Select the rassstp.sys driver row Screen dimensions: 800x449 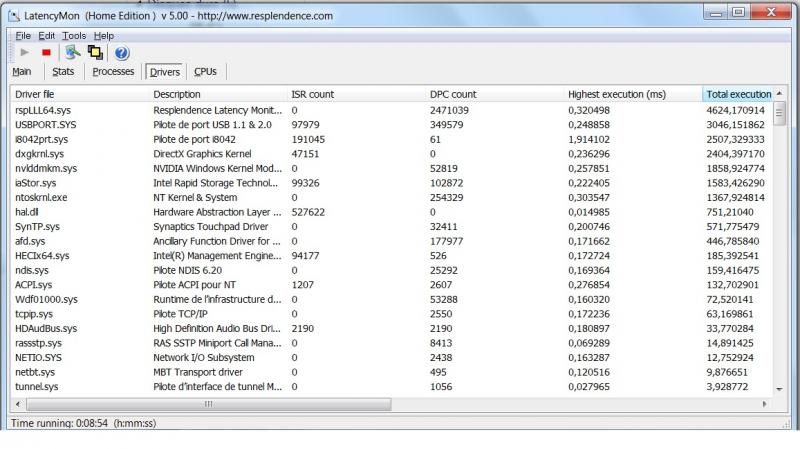coord(392,343)
